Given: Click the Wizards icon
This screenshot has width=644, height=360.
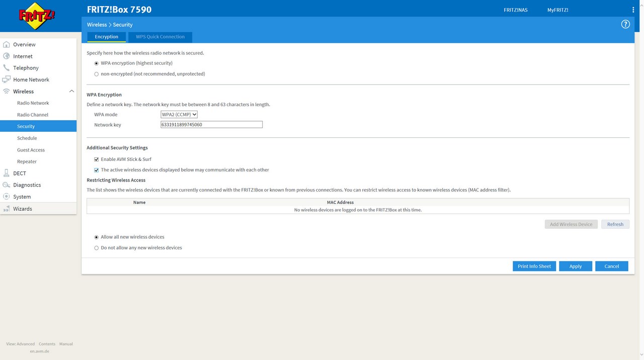Looking at the screenshot, I should tap(7, 208).
